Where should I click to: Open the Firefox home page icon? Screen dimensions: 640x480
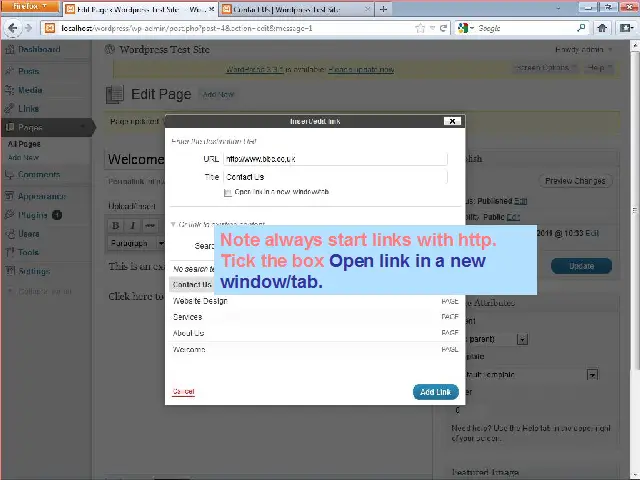(x=602, y=28)
